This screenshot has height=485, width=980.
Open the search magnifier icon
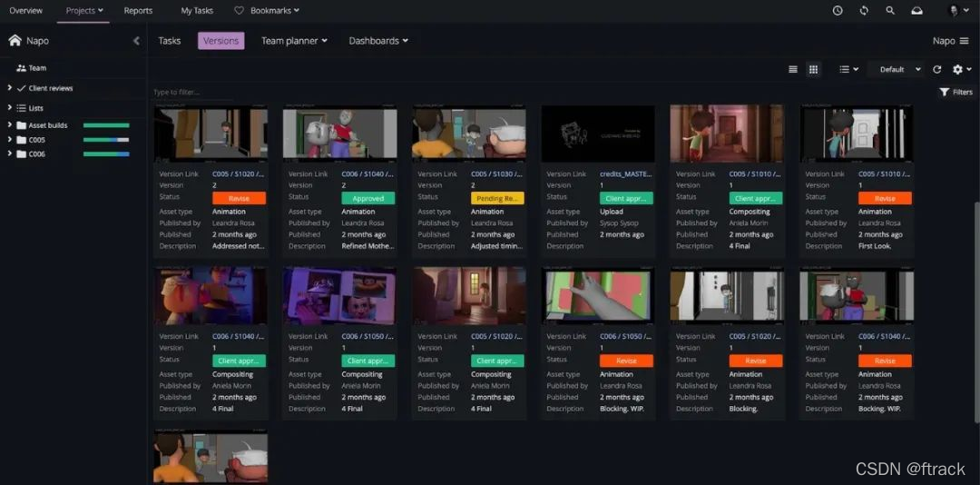(890, 11)
